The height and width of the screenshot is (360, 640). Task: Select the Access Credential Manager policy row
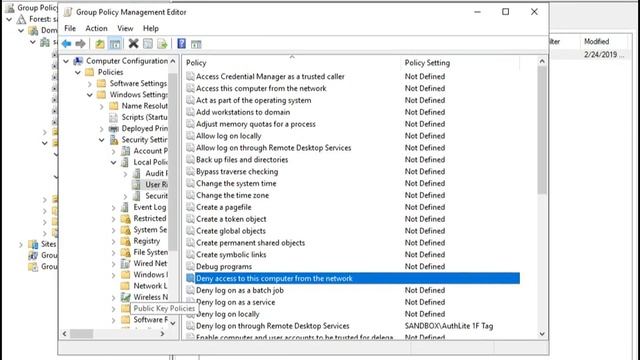[x=270, y=76]
